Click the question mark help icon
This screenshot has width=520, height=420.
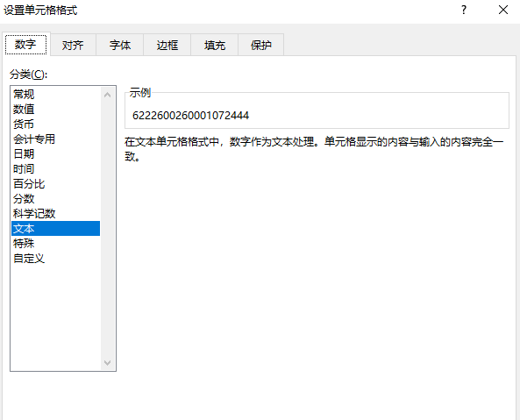click(x=464, y=10)
